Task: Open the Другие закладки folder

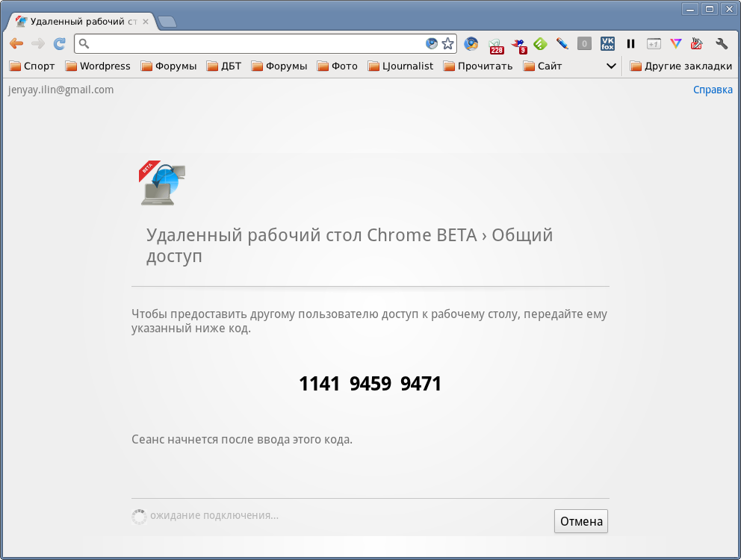Action: pos(681,66)
